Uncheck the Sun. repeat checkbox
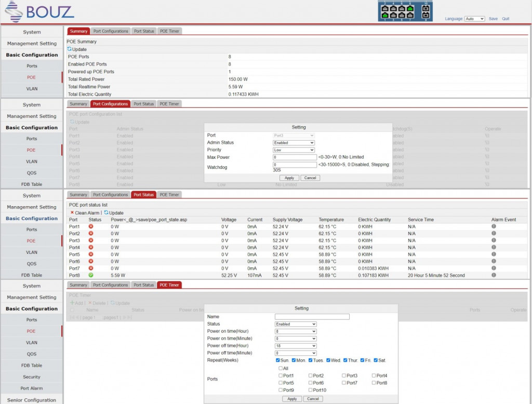 pos(278,360)
